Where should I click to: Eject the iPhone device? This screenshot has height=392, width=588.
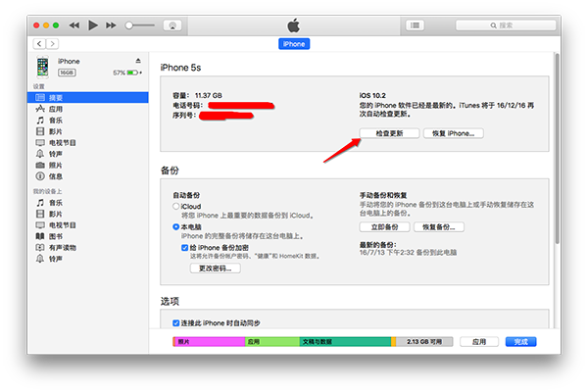click(138, 61)
